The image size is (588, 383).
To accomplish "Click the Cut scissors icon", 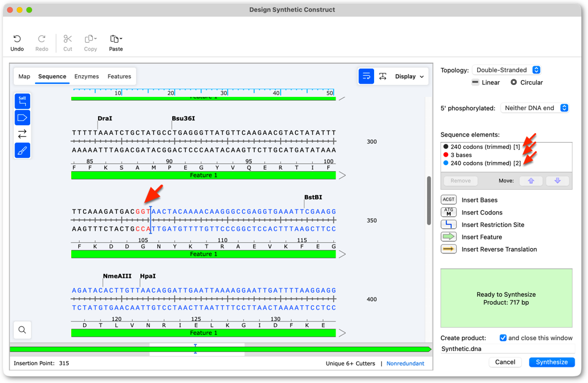I will click(67, 39).
